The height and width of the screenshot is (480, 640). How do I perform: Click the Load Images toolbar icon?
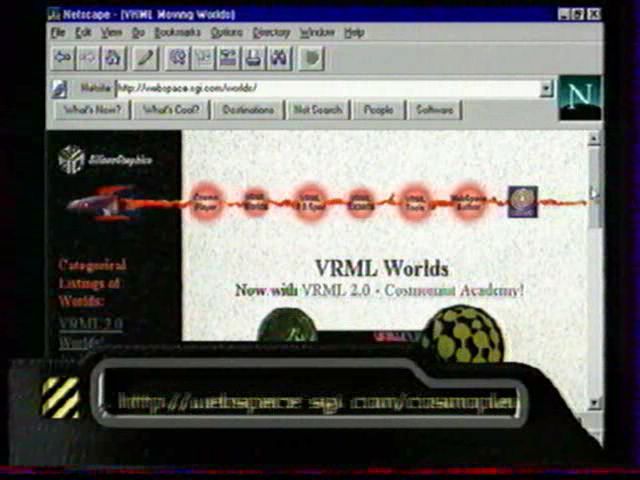click(x=203, y=58)
